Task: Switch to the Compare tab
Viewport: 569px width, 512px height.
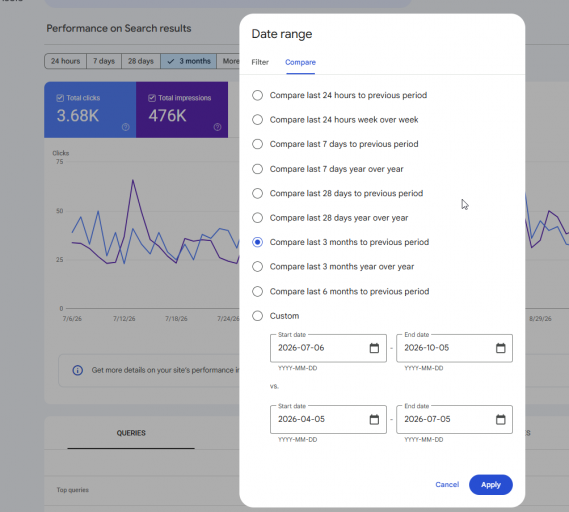Action: pos(300,62)
